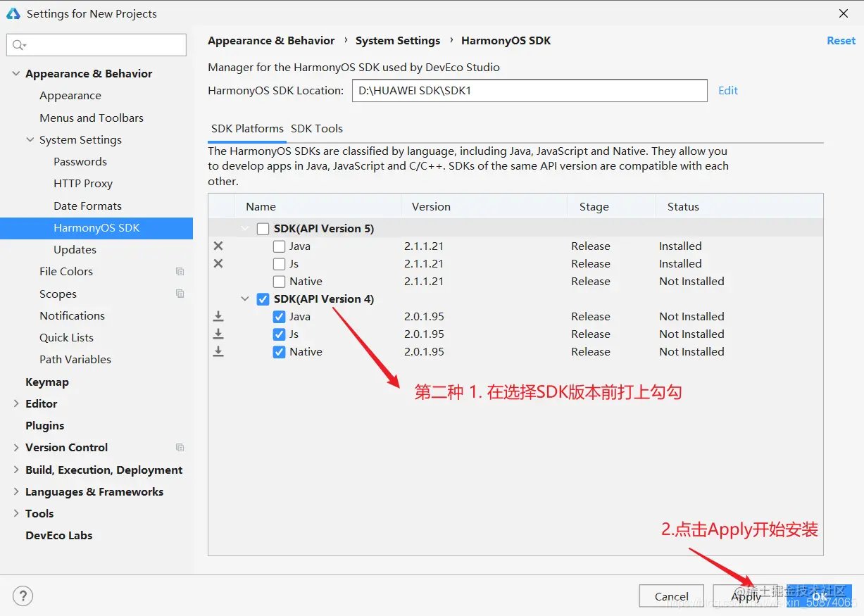The height and width of the screenshot is (616, 864).
Task: Click the download icon beside API 4 Js
Action: coord(218,334)
